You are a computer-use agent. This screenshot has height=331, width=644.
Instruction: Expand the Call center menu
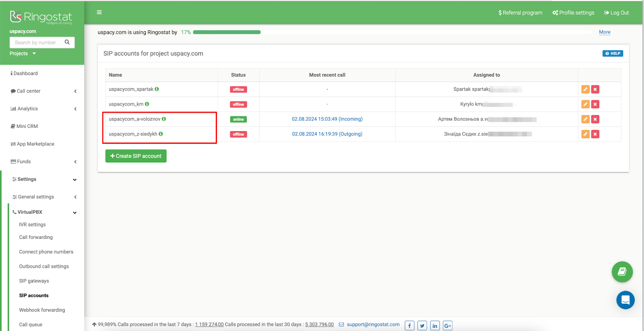click(44, 91)
